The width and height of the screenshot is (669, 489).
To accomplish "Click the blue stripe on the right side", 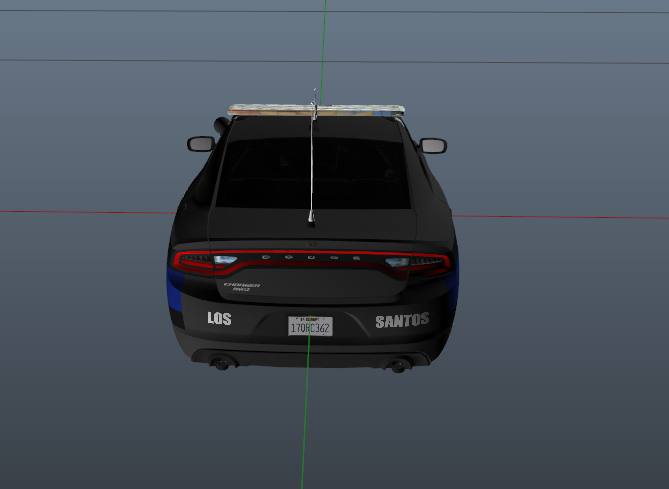I will pos(452,290).
